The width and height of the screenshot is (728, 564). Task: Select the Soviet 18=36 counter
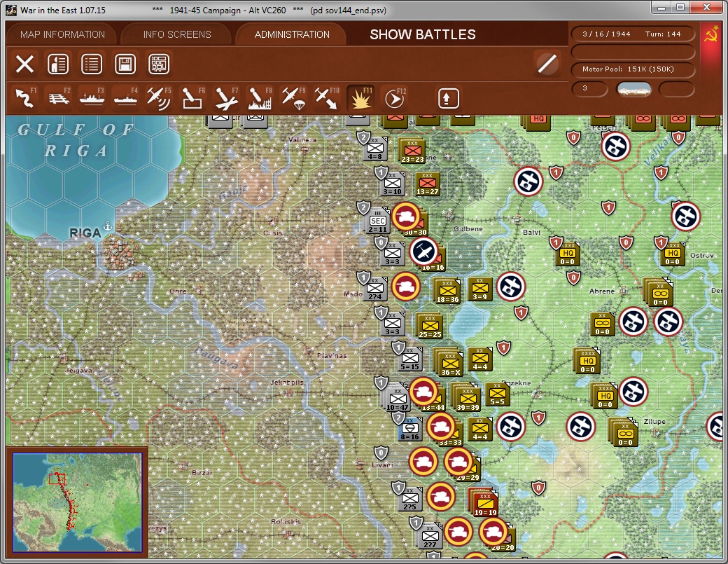[x=447, y=291]
